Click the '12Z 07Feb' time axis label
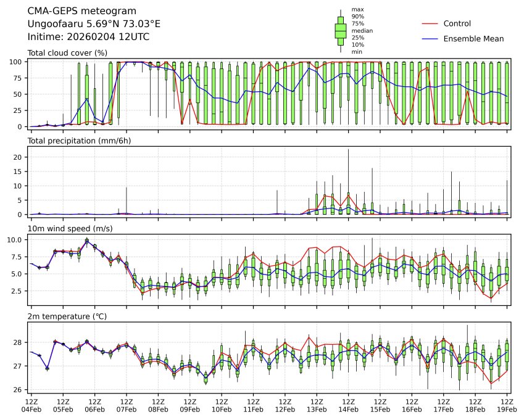Viewport: 524px width, 420px height. click(x=127, y=406)
